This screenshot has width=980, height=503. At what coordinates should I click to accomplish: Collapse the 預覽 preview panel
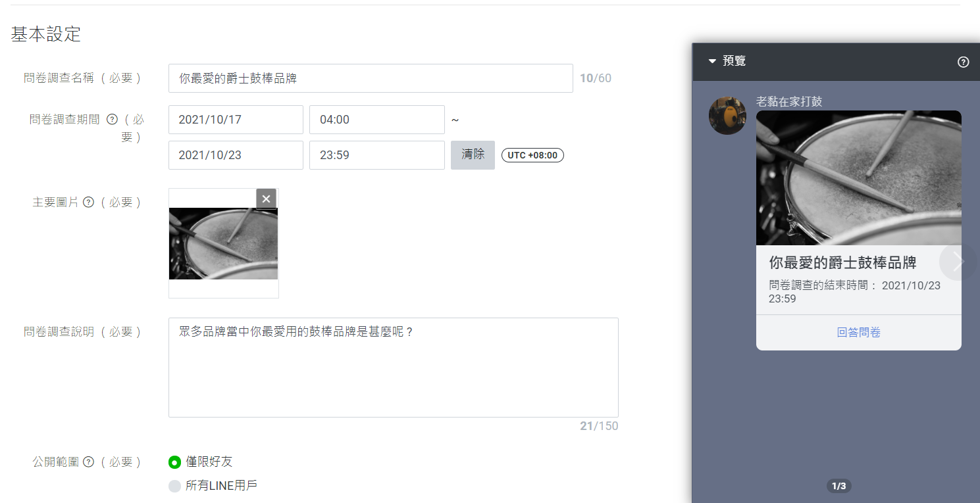coord(711,60)
